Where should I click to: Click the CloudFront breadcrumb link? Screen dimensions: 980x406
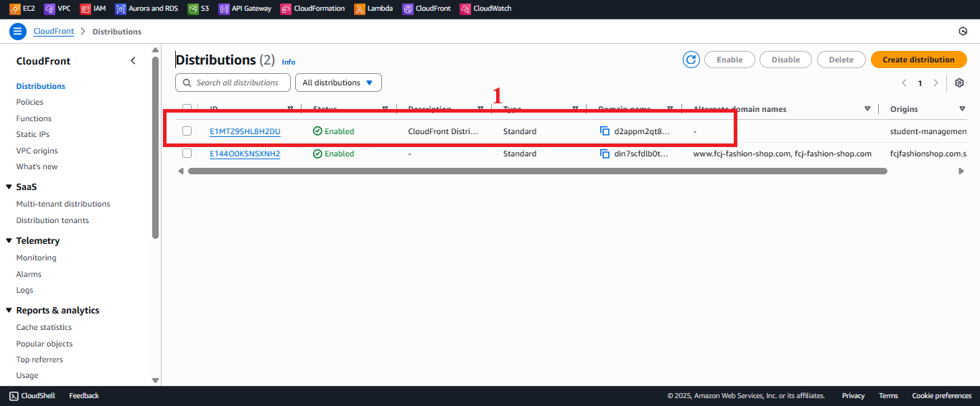55,32
